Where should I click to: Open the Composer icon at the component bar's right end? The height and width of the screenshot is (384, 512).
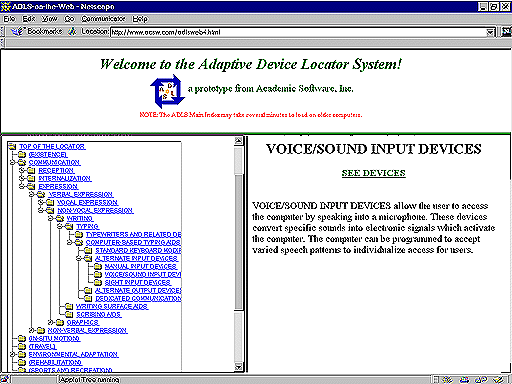[499, 380]
